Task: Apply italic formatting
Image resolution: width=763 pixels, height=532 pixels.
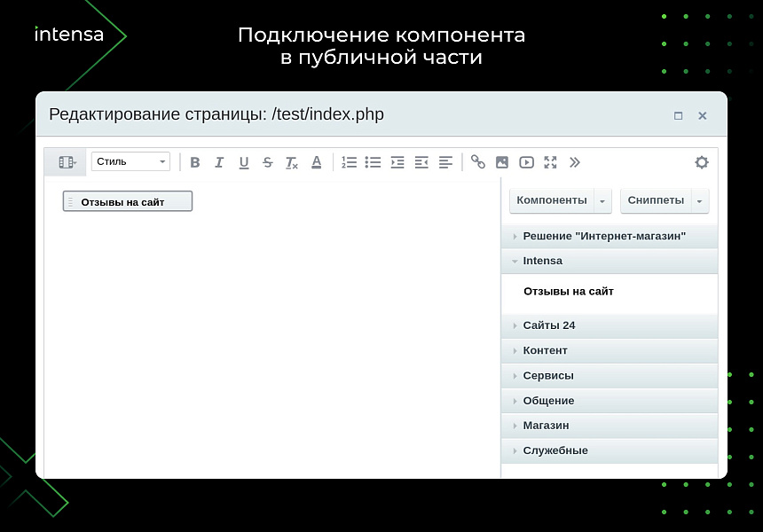Action: 219,162
